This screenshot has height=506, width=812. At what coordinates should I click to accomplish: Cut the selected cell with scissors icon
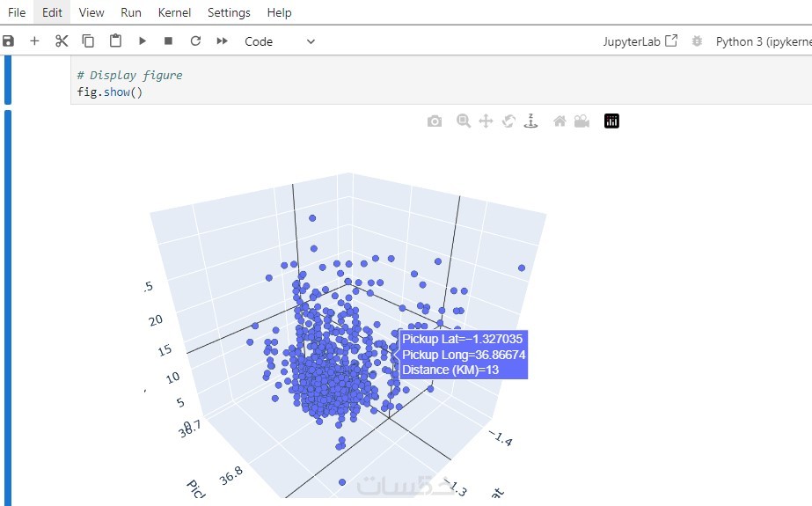(61, 41)
